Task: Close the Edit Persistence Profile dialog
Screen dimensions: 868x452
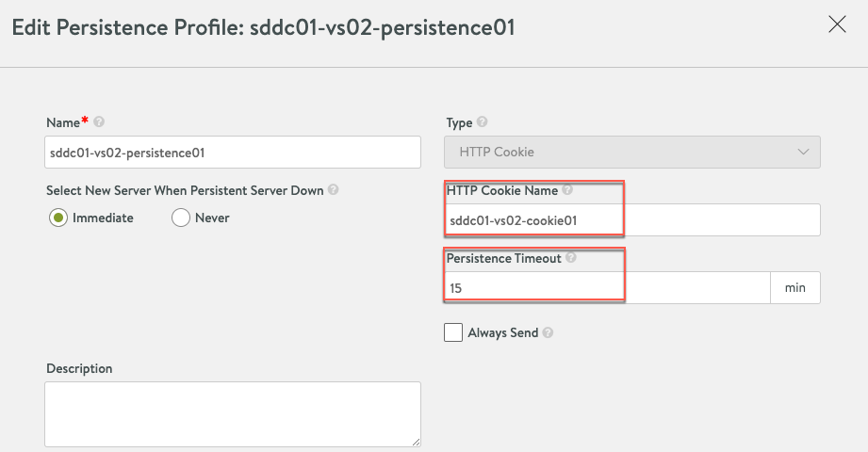Action: coord(837,25)
